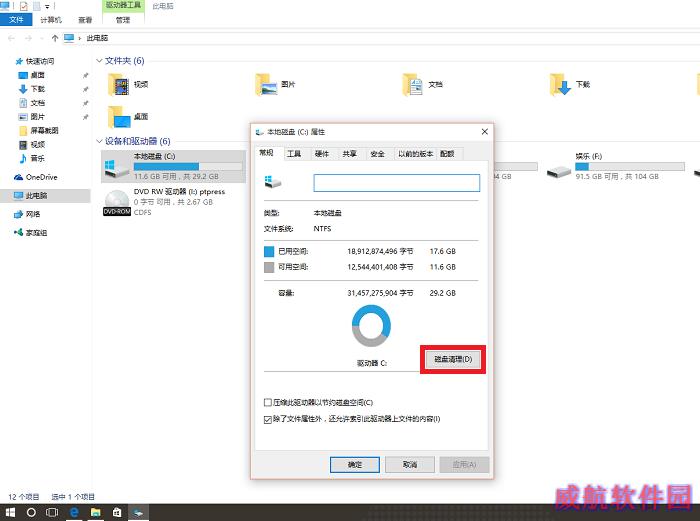Select the 安全 tab in properties dialog
The image size is (700, 521).
(x=378, y=154)
